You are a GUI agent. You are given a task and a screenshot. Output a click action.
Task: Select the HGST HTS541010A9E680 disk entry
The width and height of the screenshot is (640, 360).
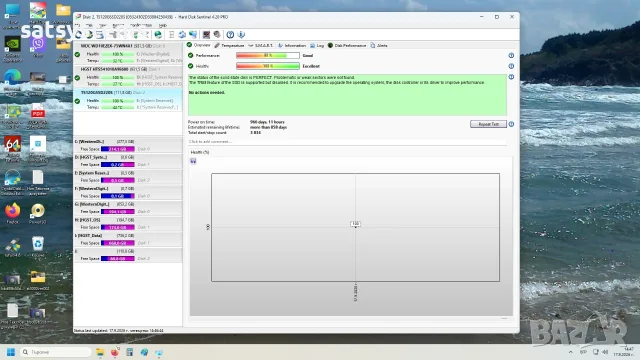128,76
